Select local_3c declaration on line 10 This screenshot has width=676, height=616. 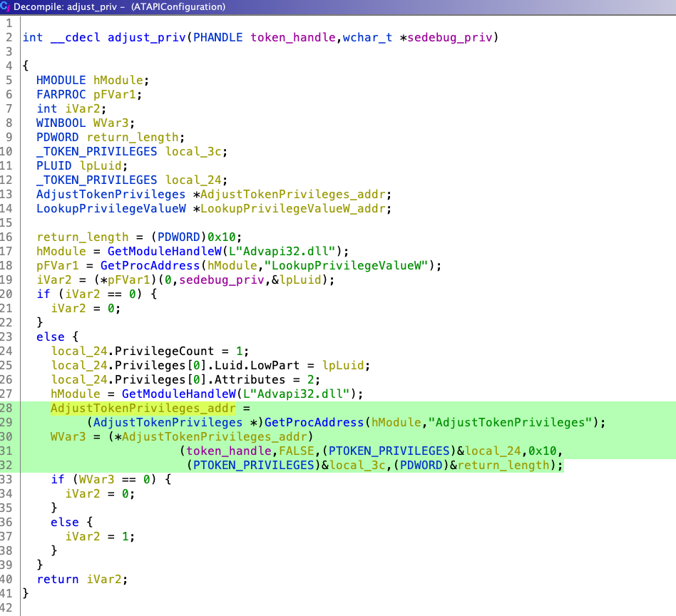tap(193, 151)
